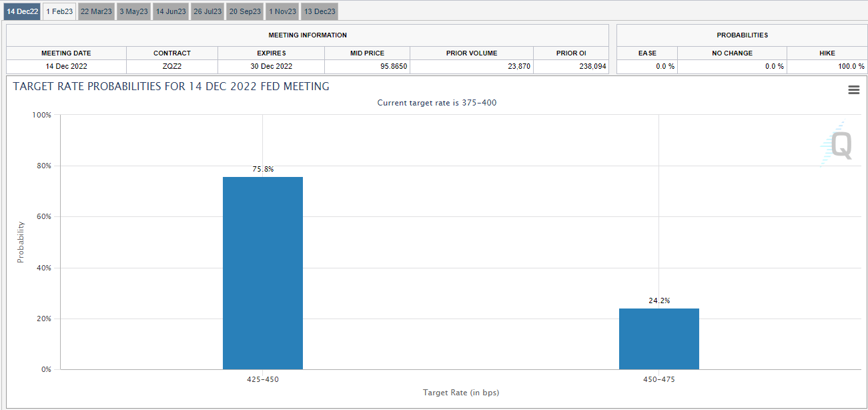
Task: Click the 80% y-axis tick label
Action: [43, 166]
